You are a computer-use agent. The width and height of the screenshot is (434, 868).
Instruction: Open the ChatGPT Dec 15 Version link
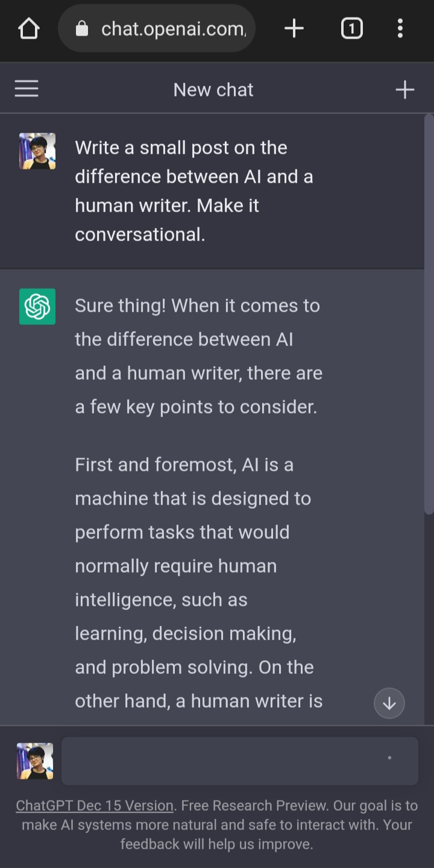tap(95, 806)
